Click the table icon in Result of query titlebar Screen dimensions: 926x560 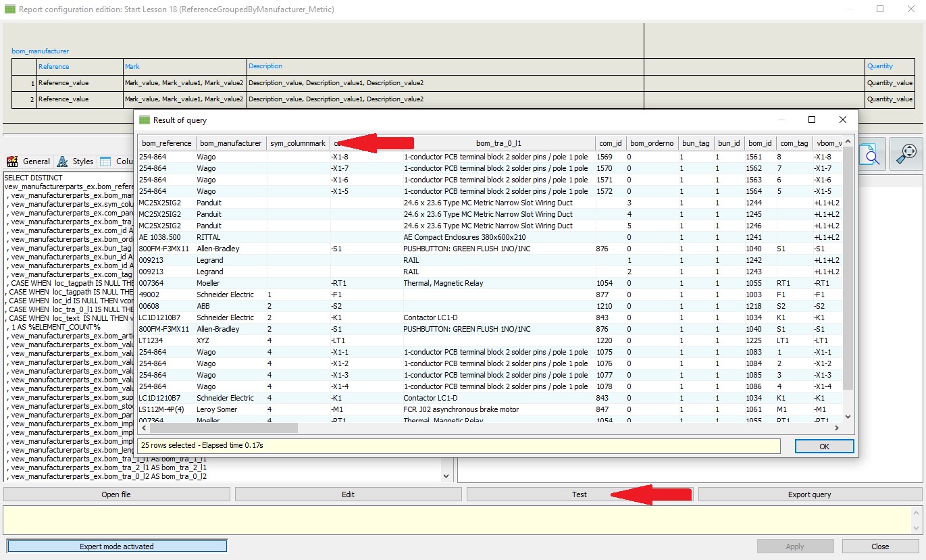[x=144, y=119]
